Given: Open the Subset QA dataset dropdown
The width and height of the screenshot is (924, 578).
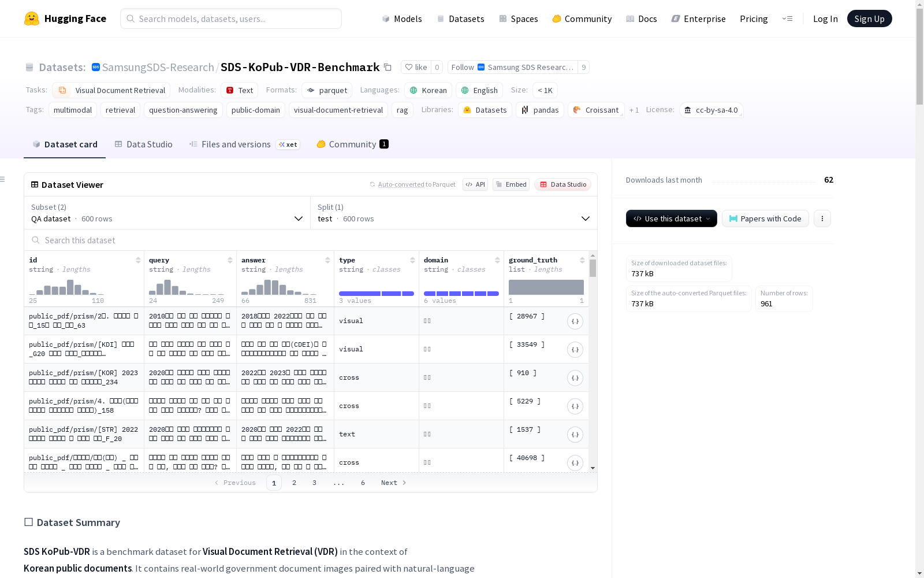Looking at the screenshot, I should (x=167, y=213).
